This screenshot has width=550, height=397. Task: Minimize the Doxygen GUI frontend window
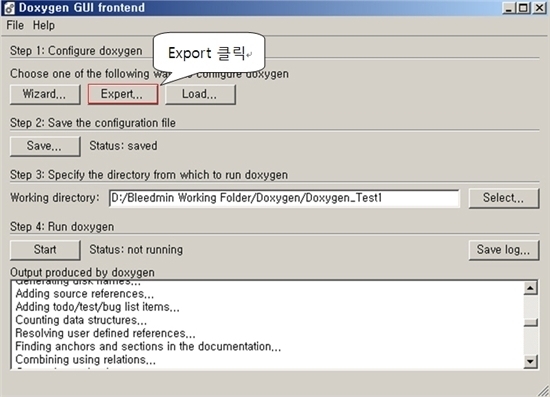tap(509, 8)
